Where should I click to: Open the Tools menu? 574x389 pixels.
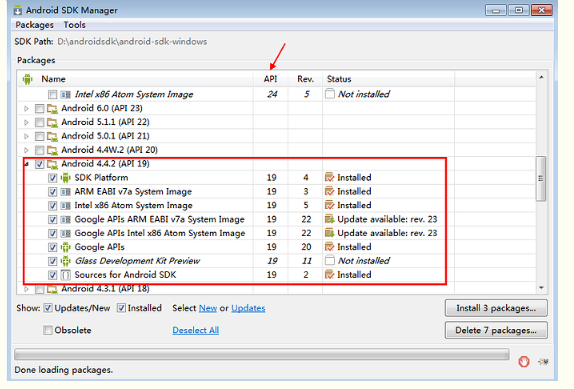pyautogui.click(x=74, y=25)
